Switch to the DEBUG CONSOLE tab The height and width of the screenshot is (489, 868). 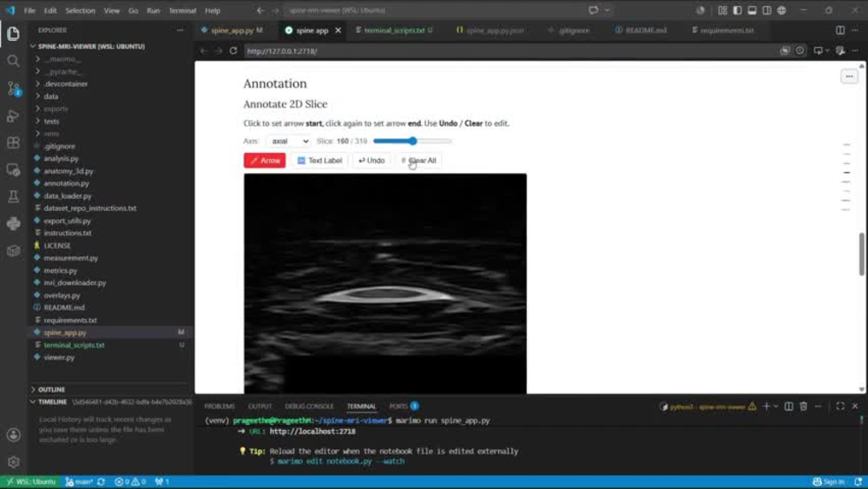(x=309, y=406)
